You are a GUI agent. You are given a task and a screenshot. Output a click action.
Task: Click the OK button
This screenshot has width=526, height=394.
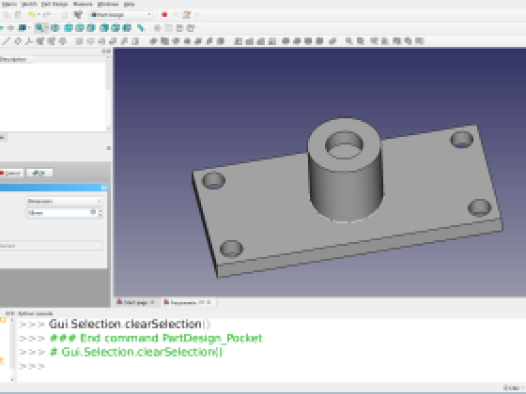(x=39, y=173)
